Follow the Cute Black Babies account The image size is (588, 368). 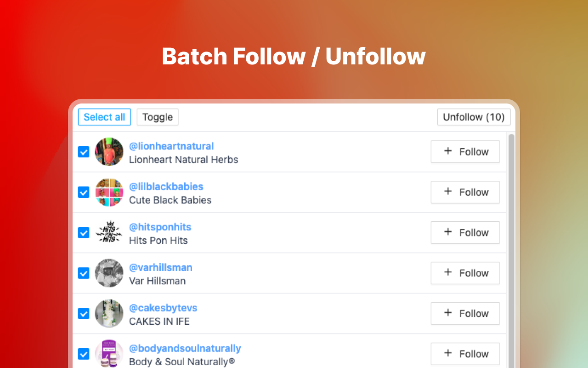click(x=465, y=192)
